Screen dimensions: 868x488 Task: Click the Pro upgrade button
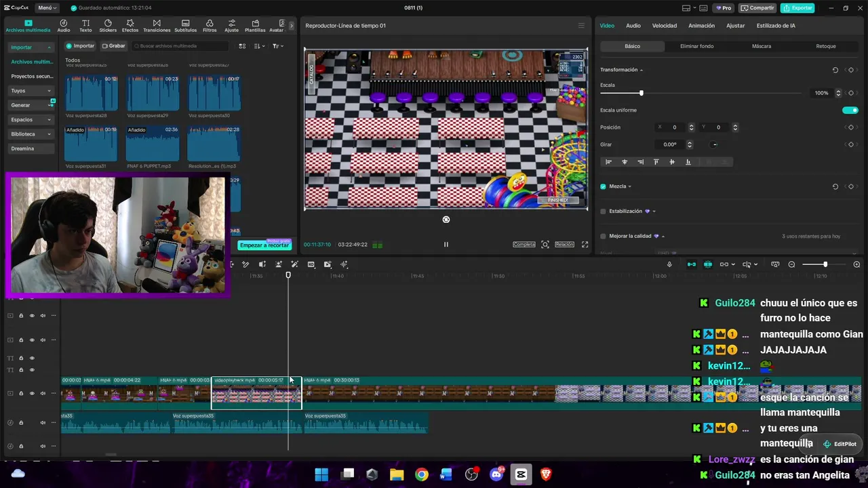(x=723, y=8)
